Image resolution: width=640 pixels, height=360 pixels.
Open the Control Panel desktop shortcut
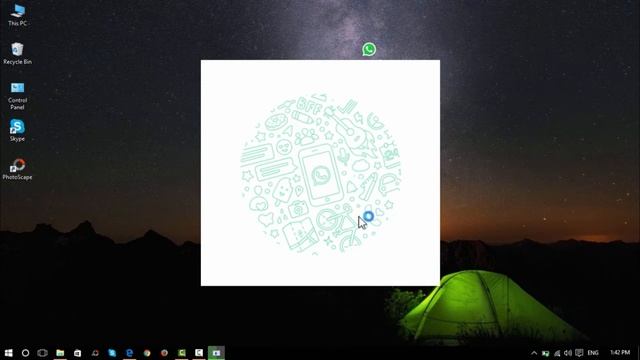point(18,96)
